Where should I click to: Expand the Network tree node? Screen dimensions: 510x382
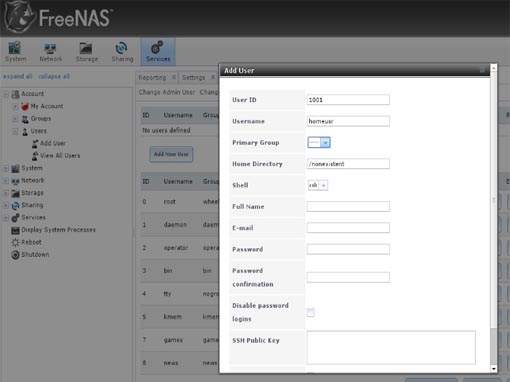click(x=6, y=180)
